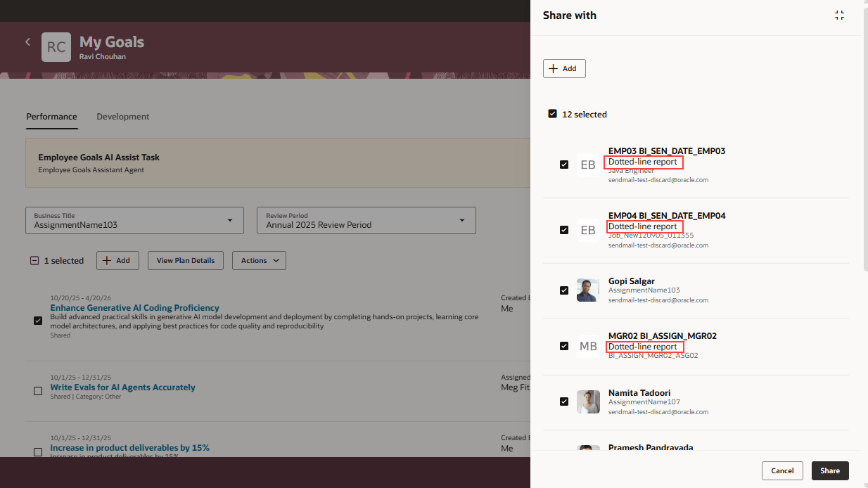Screen dimensions: 868x488
Task: Uncheck Gopi Salgar from the share list
Action: click(564, 290)
